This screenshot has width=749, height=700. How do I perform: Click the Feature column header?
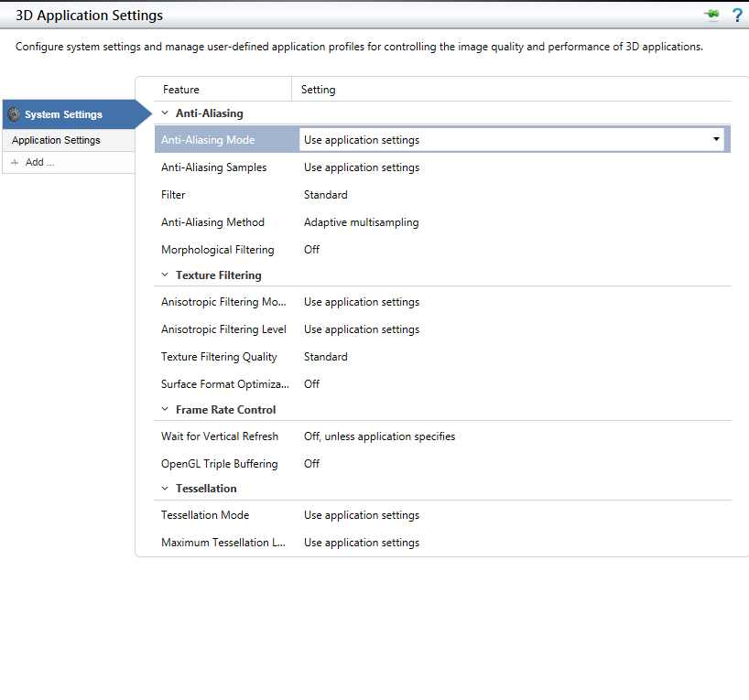[181, 90]
